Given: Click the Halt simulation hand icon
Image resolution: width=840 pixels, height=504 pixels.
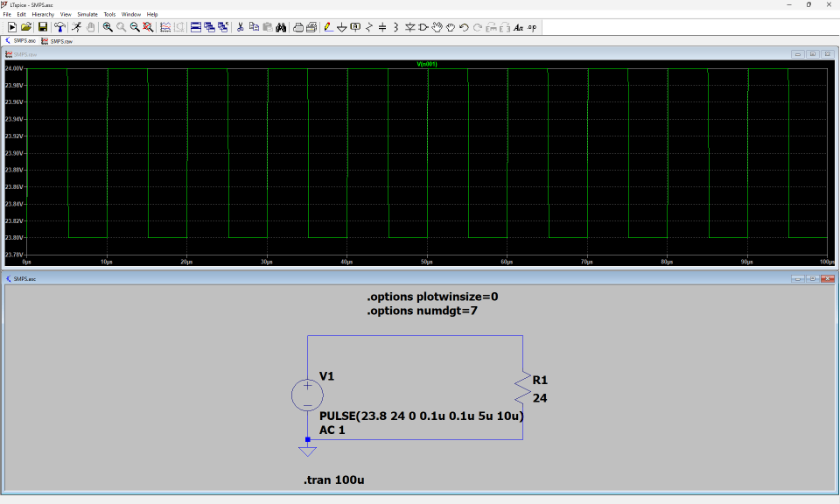Looking at the screenshot, I should 90,27.
